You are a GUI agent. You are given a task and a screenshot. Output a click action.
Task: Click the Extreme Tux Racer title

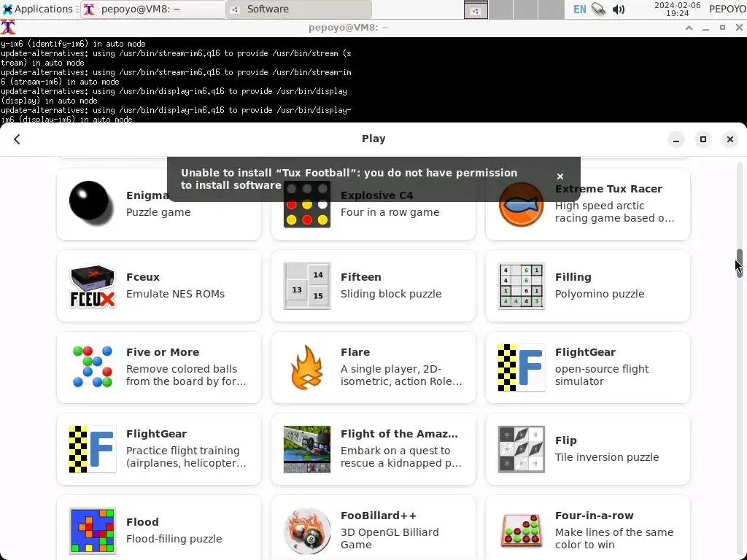[x=608, y=189]
